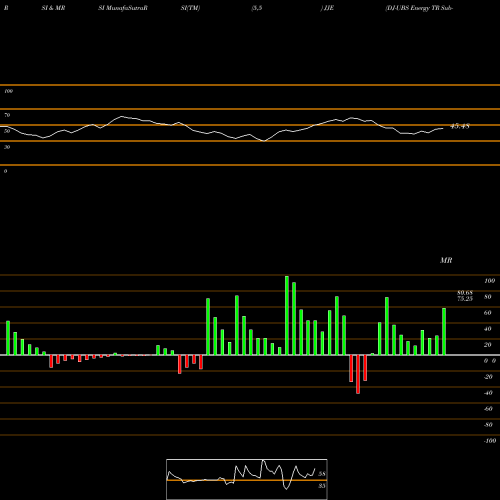Click the 'SI(TM)' header label
This screenshot has height=500, width=500.
pyautogui.click(x=190, y=8)
